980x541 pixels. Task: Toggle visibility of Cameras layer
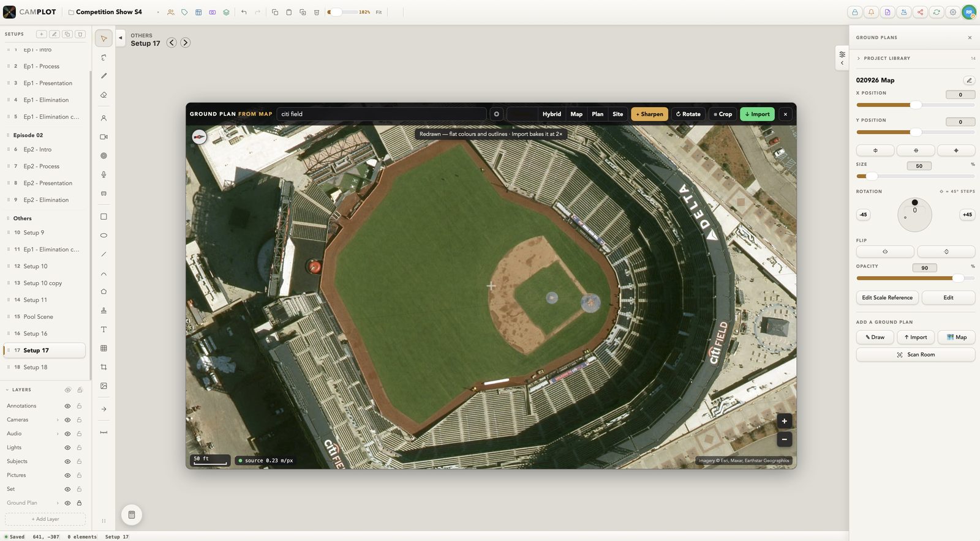[x=67, y=420]
